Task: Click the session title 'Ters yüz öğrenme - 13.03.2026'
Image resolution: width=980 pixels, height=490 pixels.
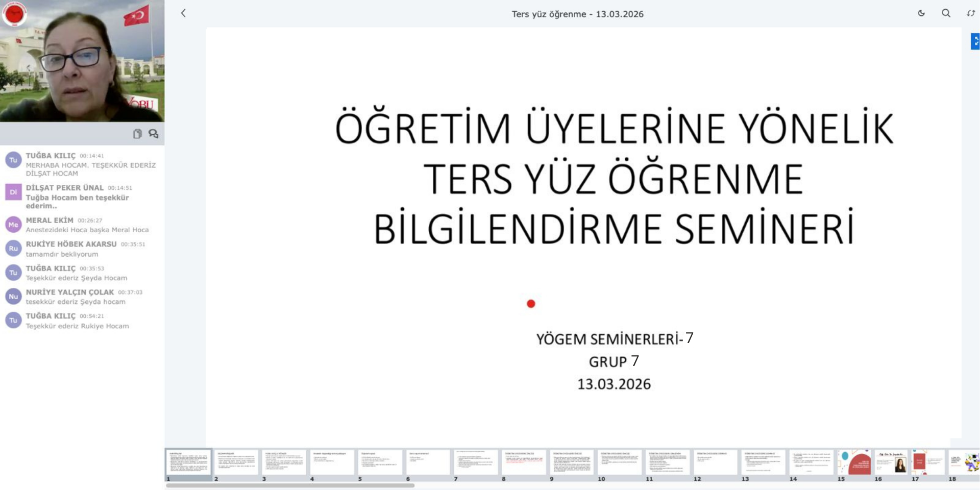Action: pos(577,14)
